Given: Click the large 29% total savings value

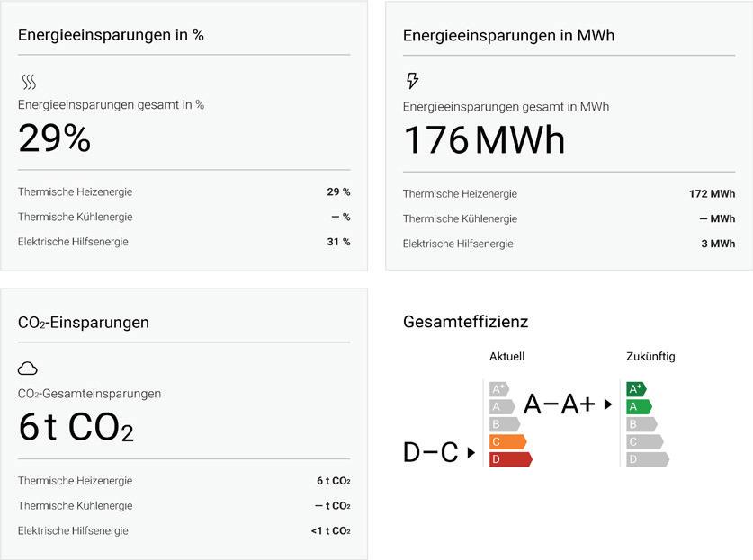Looking at the screenshot, I should (55, 138).
